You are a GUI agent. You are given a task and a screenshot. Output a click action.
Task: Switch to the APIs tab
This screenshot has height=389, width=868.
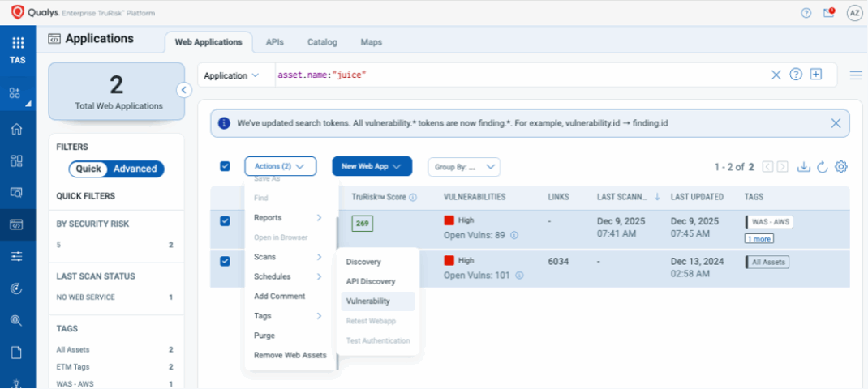[274, 42]
